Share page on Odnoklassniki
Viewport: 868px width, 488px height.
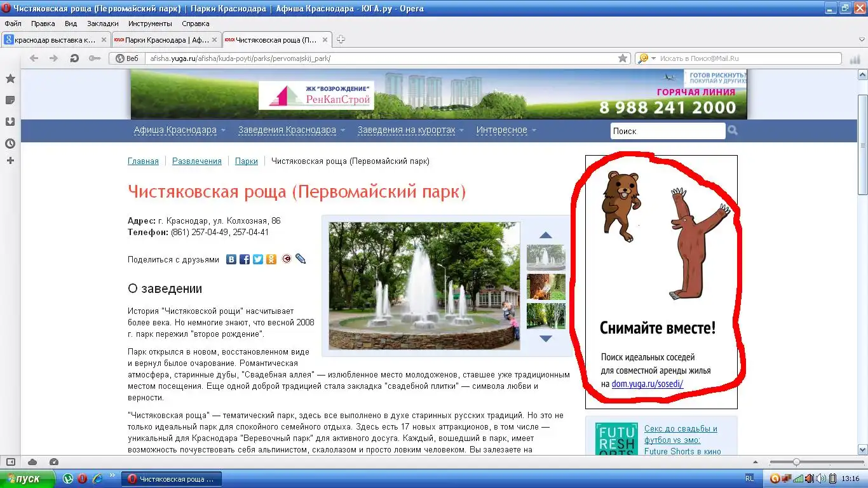(271, 259)
